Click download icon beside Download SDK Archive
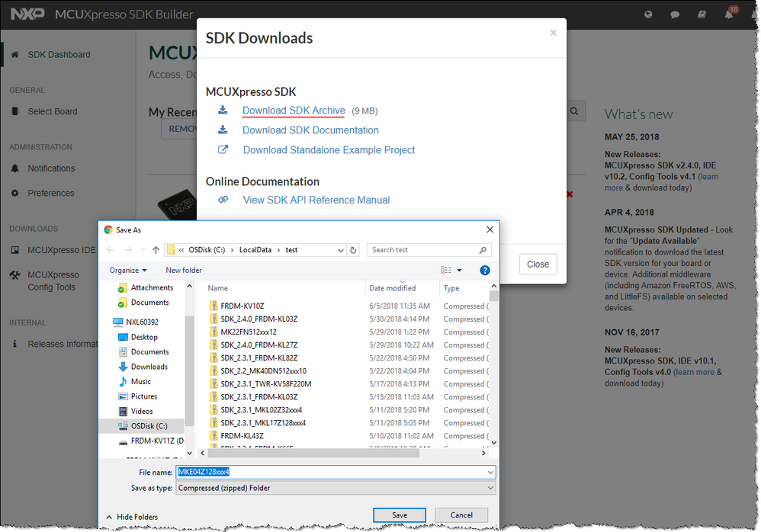Screen dimensions: 761x532 223,110
